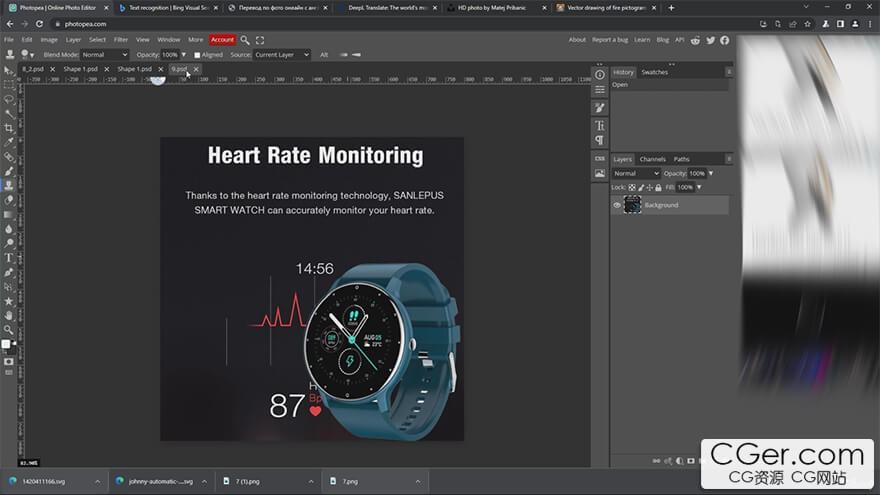Open the Filter menu

tap(121, 40)
